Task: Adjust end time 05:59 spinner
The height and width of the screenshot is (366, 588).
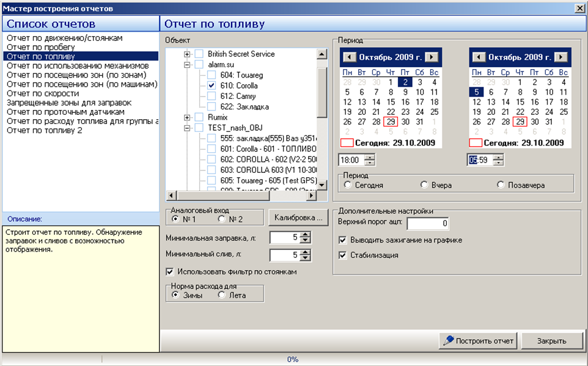Action: coord(498,160)
